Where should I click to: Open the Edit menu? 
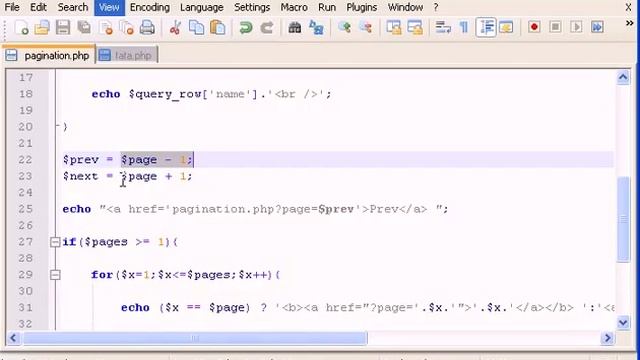(38, 7)
